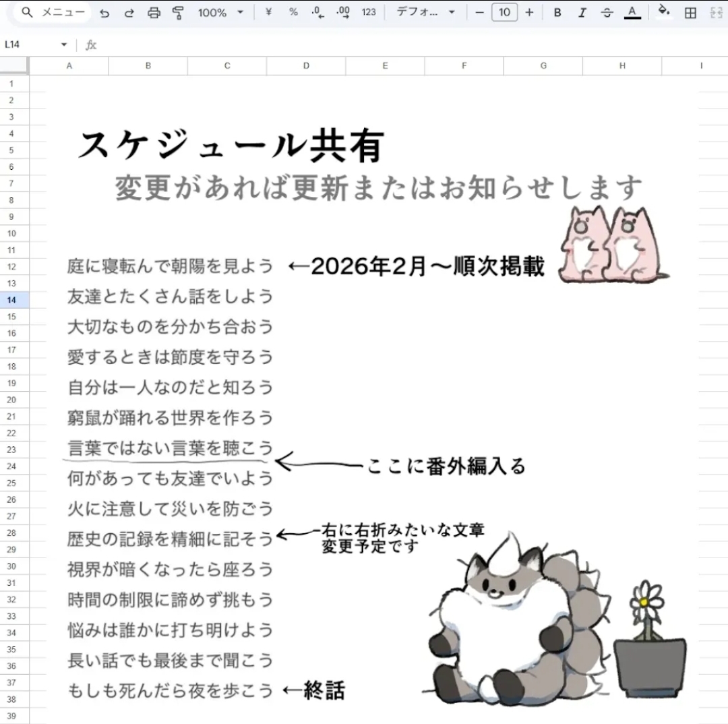The image size is (728, 724).
Task: Click the print icon
Action: point(154,13)
